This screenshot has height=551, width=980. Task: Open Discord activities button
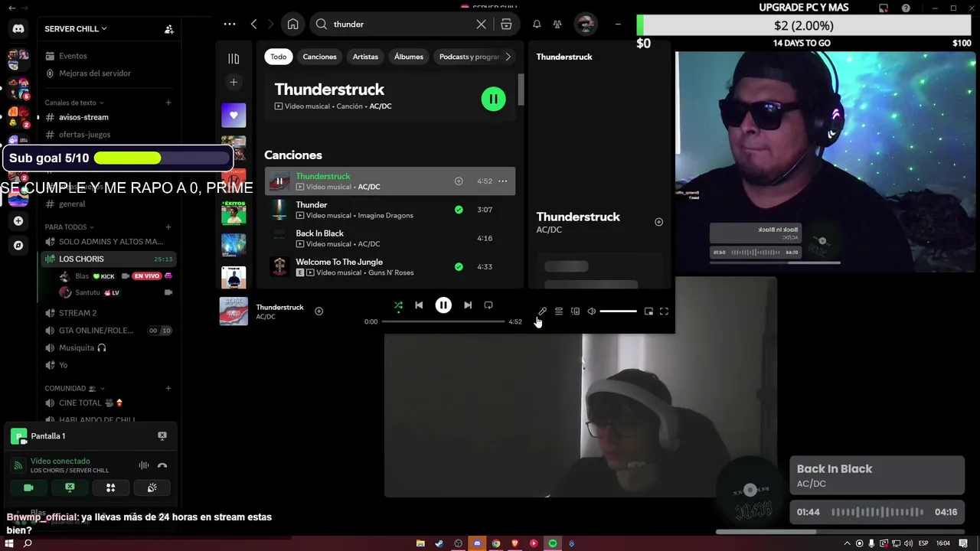[111, 487]
